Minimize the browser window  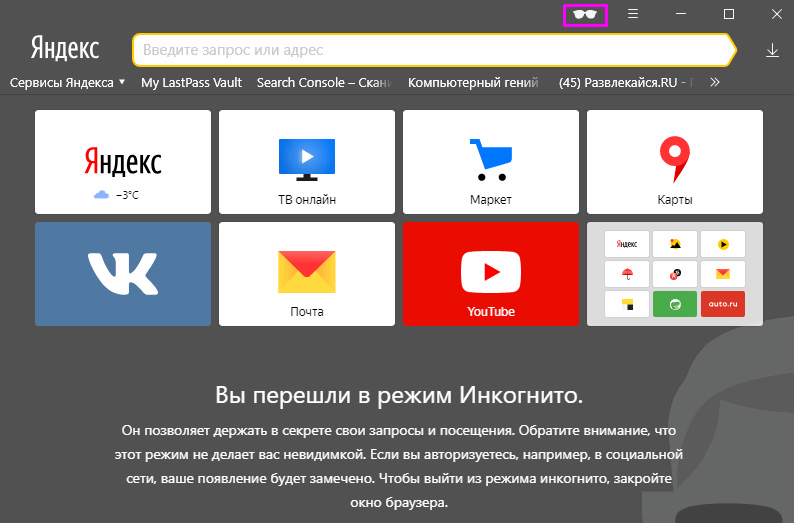pyautogui.click(x=681, y=14)
